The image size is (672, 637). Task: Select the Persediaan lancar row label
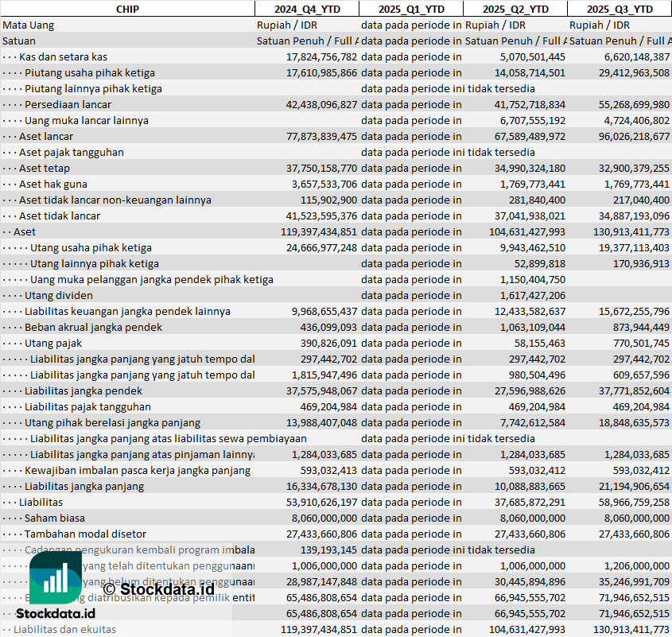(68, 104)
